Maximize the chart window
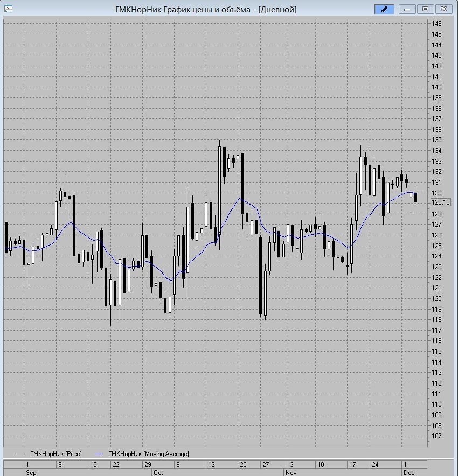 426,9
